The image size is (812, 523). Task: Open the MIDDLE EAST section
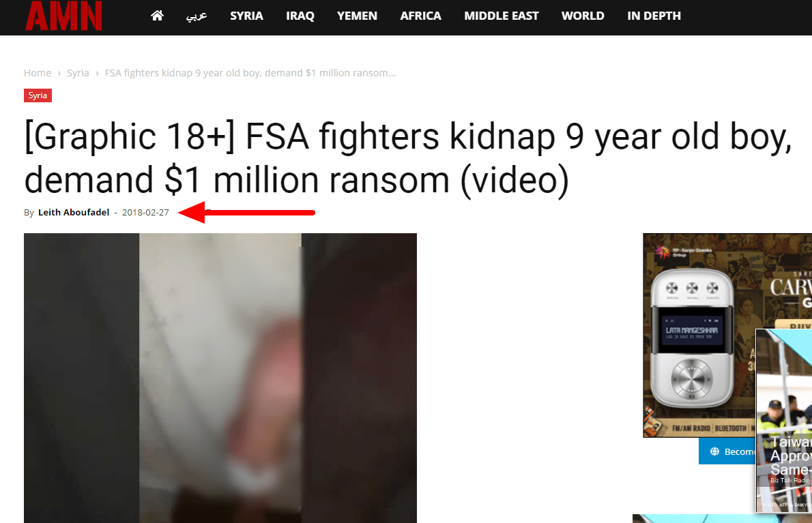pyautogui.click(x=502, y=16)
